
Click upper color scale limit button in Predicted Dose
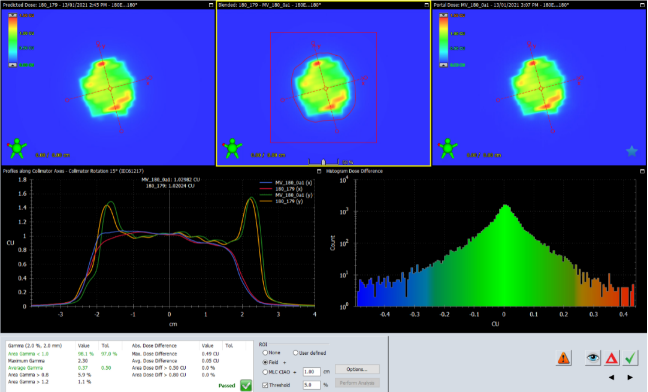pyautogui.click(x=13, y=15)
